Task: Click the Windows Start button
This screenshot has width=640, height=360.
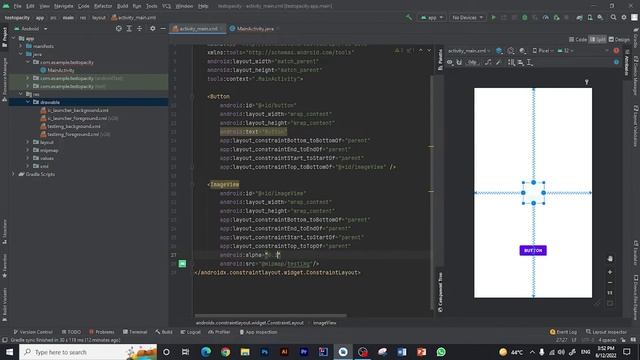Action: (9, 352)
